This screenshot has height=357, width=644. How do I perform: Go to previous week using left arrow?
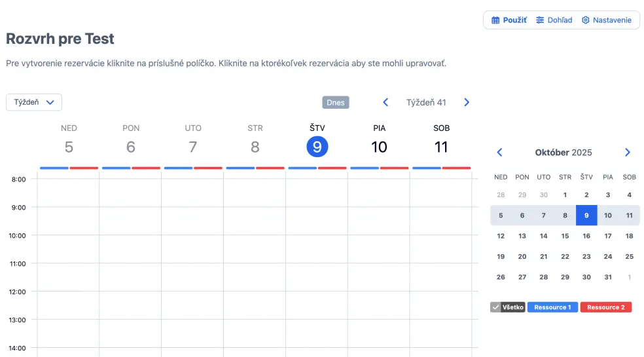[x=385, y=102]
